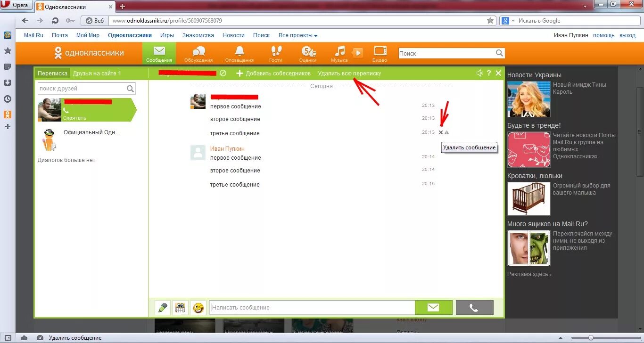This screenshot has width=644, height=343.
Task: Report третье сообщение via warning triangle icon
Action: (x=446, y=132)
